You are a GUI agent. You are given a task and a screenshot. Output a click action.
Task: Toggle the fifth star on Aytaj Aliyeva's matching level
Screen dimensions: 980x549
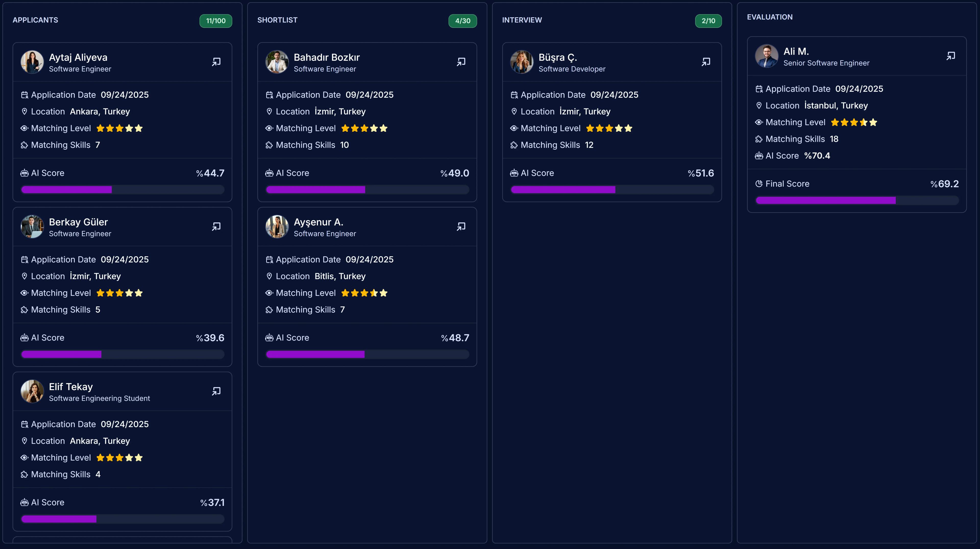[x=139, y=128]
